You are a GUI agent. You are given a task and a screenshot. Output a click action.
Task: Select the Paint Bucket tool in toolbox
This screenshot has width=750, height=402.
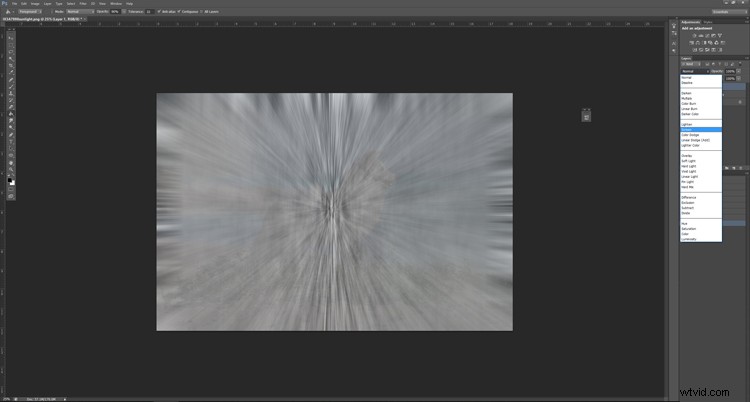[x=11, y=113]
